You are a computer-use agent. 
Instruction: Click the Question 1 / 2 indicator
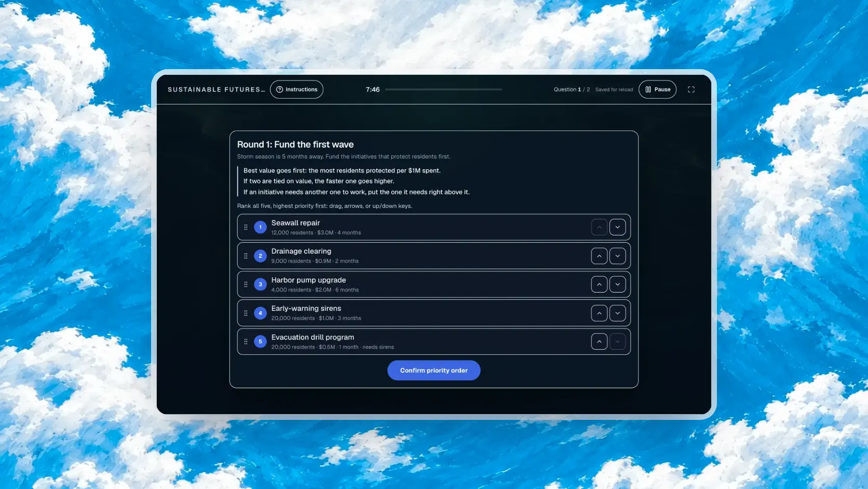tap(572, 89)
